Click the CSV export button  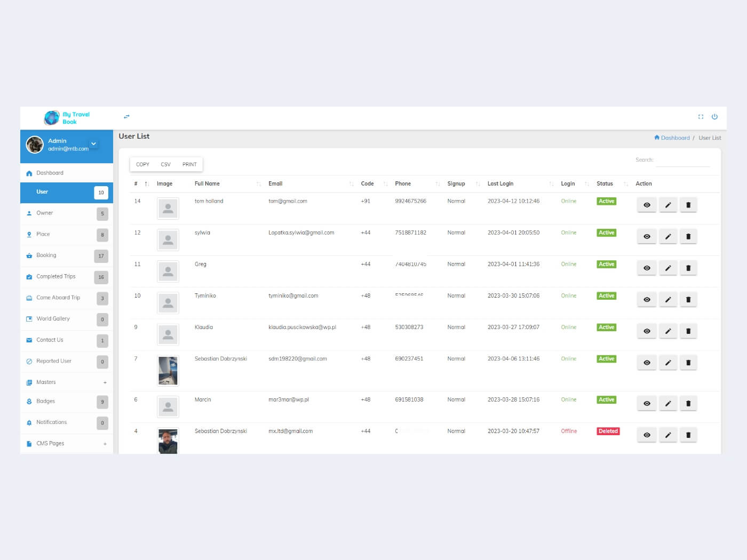(x=165, y=164)
